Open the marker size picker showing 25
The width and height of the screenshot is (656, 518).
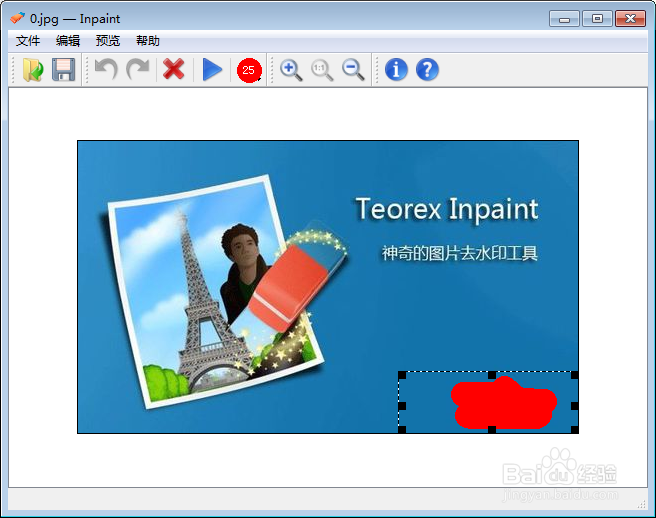tap(249, 70)
